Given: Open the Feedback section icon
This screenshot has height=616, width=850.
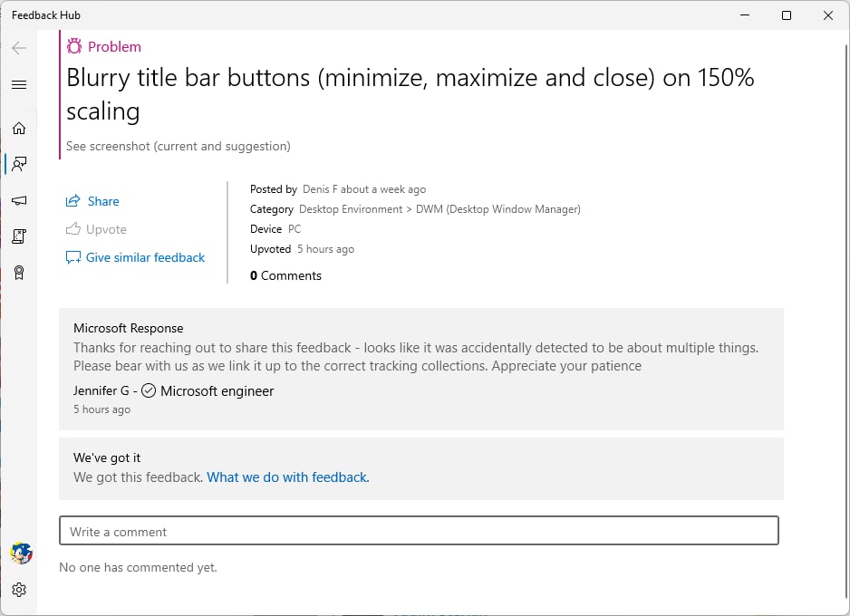Looking at the screenshot, I should 19,164.
